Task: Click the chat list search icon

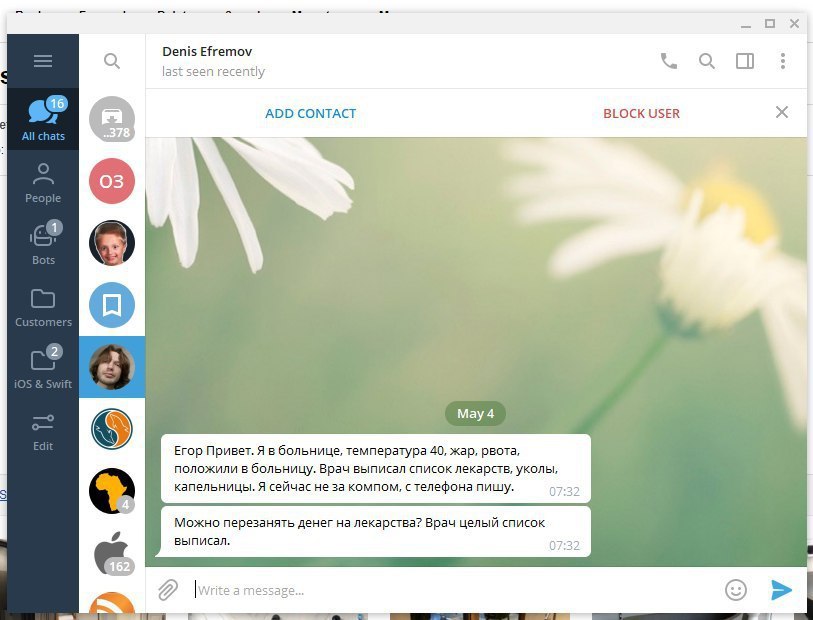Action: pyautogui.click(x=111, y=61)
